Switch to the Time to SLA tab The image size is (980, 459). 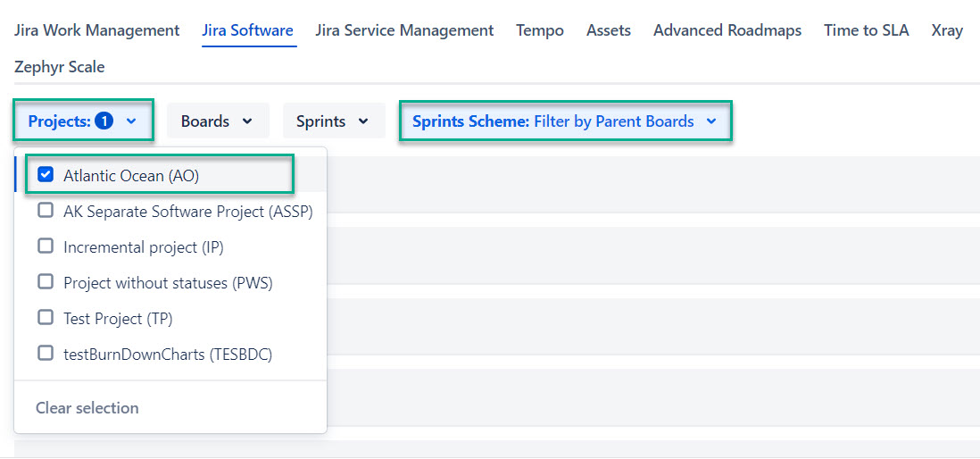[x=866, y=30]
